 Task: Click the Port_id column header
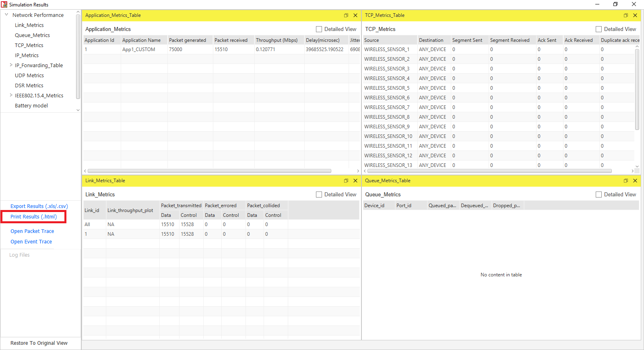point(411,206)
